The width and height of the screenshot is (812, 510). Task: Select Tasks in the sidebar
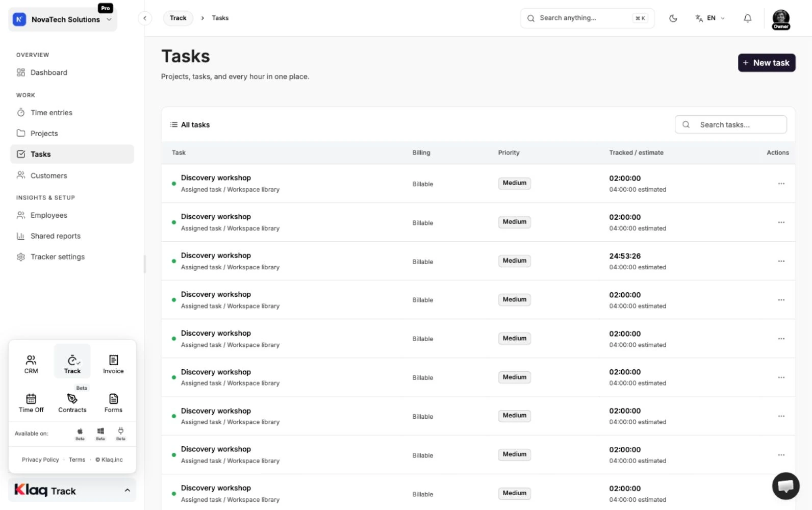point(72,154)
